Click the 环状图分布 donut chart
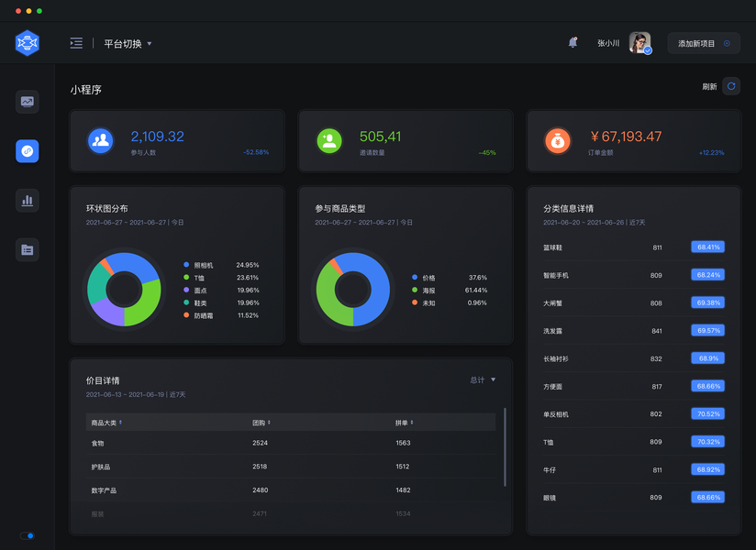The height and width of the screenshot is (550, 756). pos(124,289)
